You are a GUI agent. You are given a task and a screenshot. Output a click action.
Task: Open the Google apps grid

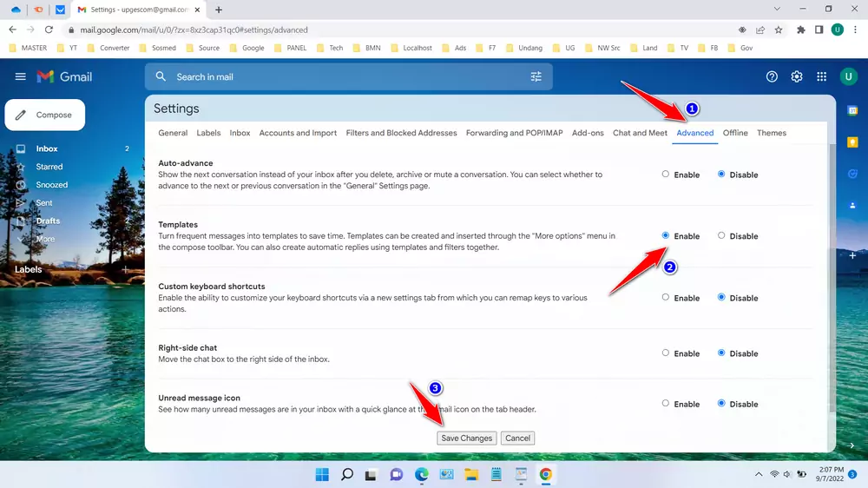[821, 77]
